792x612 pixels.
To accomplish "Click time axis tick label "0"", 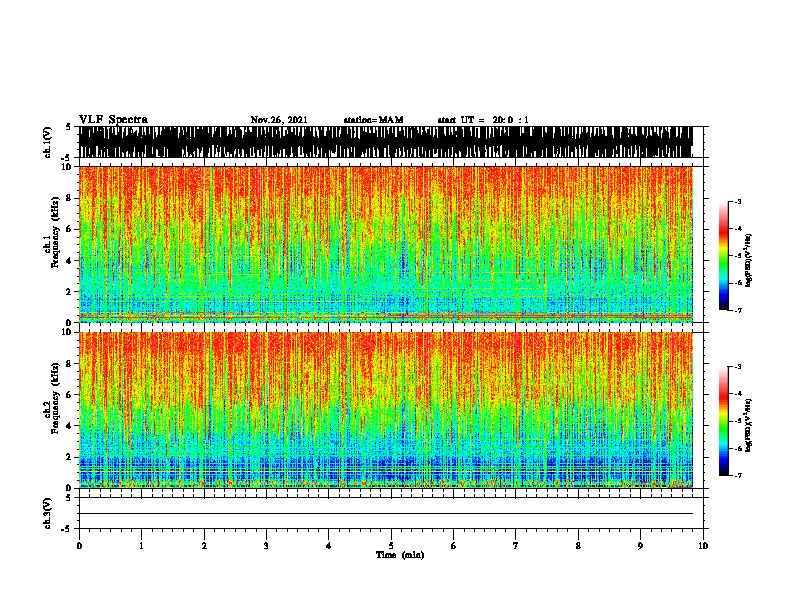I will pyautogui.click(x=79, y=546).
